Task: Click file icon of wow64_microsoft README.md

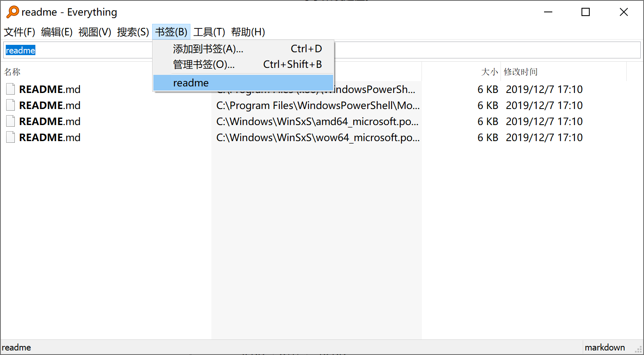Action: tap(11, 137)
